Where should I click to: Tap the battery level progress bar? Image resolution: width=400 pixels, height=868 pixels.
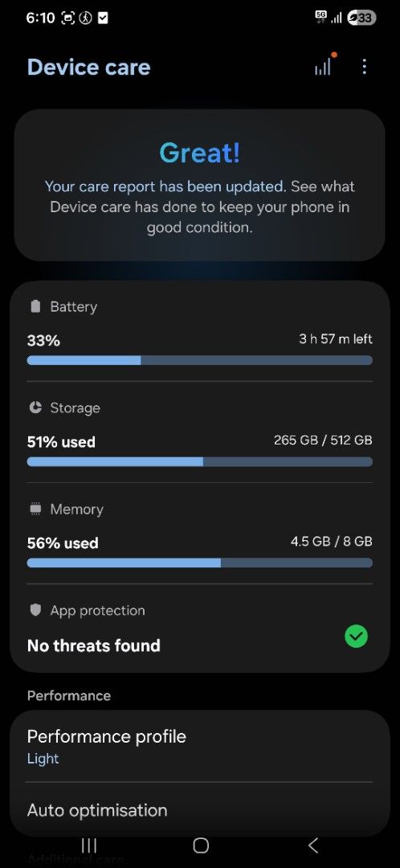200,360
